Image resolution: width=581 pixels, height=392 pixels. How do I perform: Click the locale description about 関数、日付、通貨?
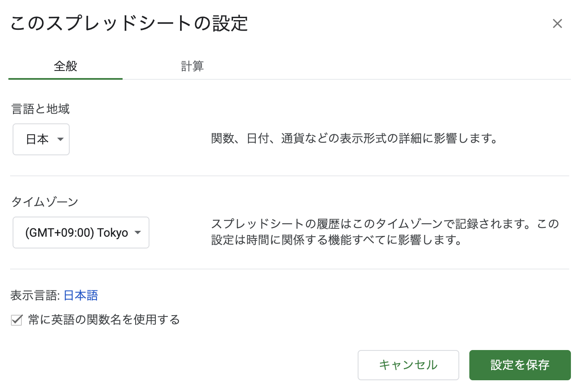tap(354, 139)
